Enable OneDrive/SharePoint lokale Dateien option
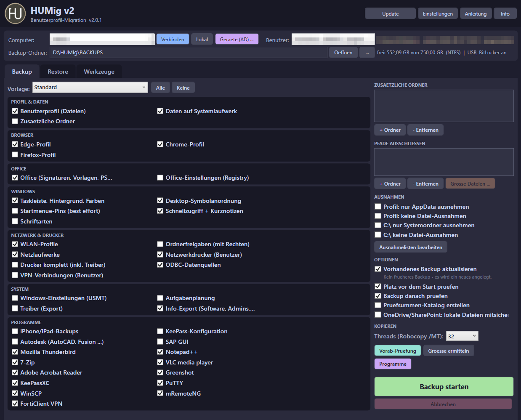The height and width of the screenshot is (420, 521). point(378,315)
